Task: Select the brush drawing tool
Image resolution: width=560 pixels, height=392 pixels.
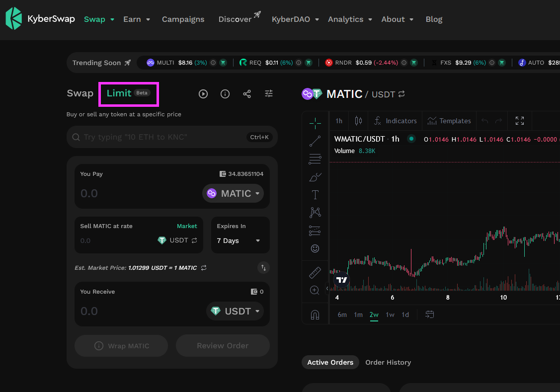Action: [315, 177]
